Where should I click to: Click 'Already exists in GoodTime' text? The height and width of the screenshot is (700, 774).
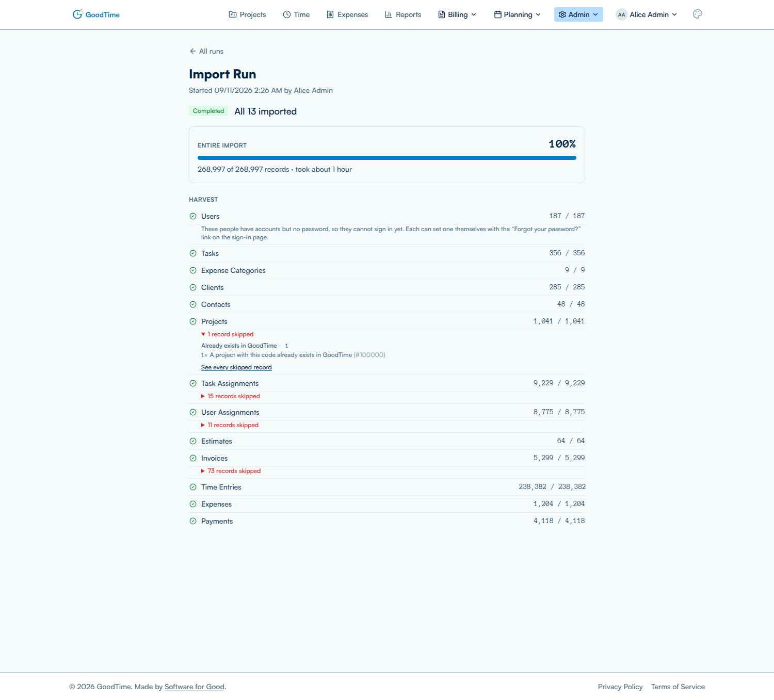coord(239,346)
